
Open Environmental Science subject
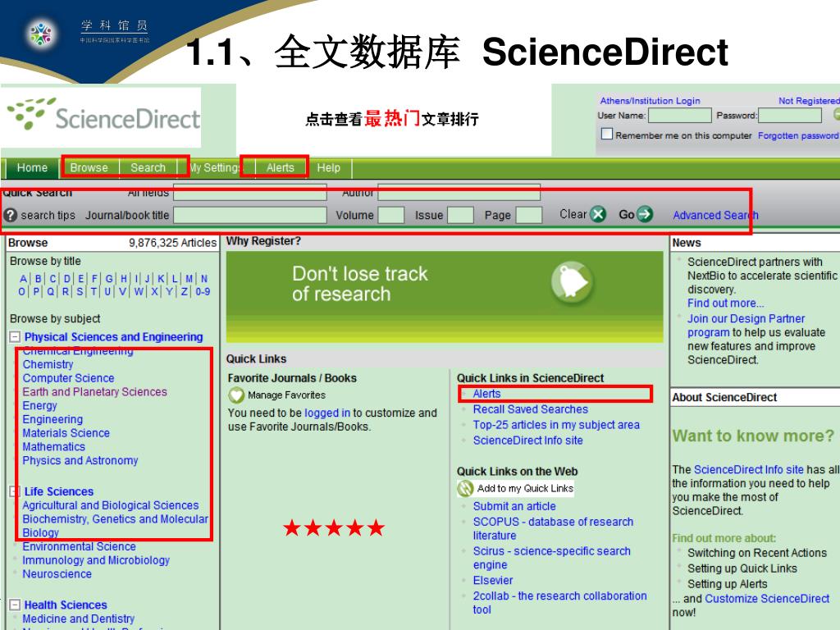[x=79, y=546]
